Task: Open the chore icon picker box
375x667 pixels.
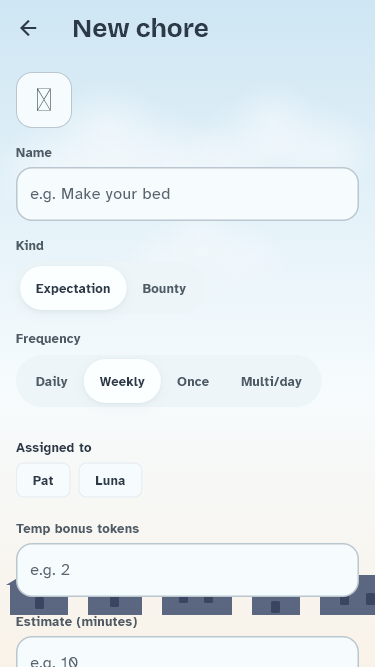Action: click(x=44, y=100)
